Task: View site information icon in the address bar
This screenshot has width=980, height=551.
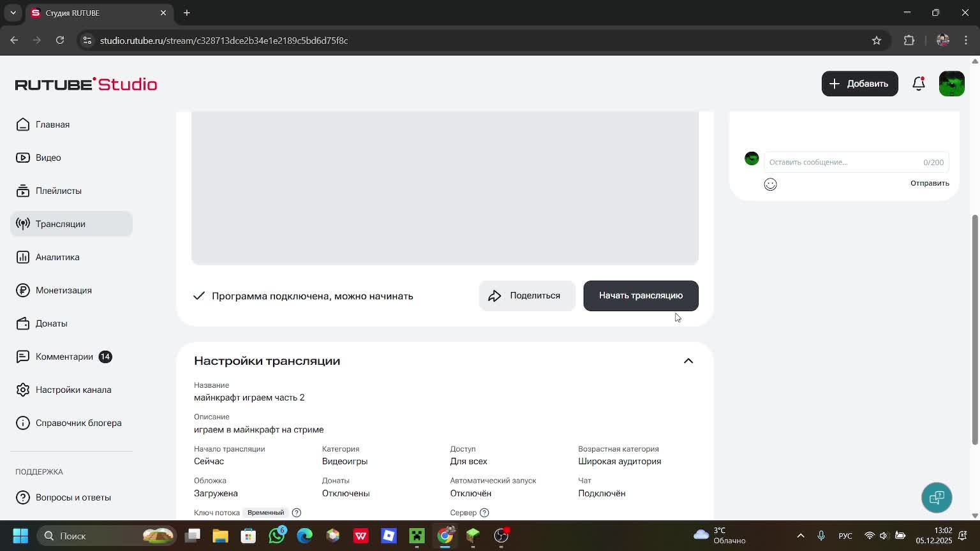Action: coord(87,40)
